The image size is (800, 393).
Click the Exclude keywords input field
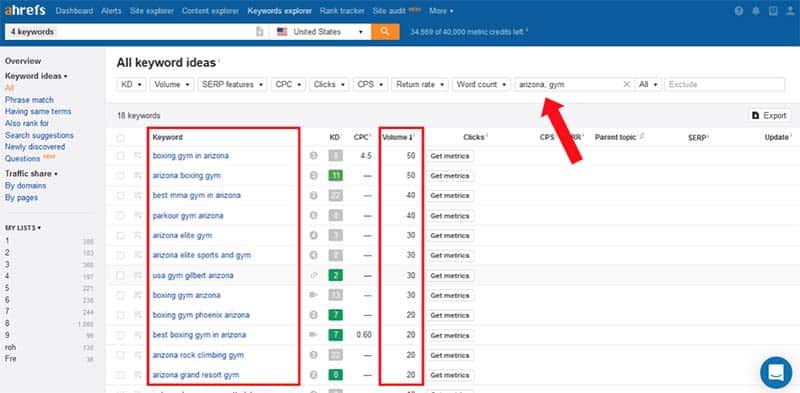coord(724,84)
